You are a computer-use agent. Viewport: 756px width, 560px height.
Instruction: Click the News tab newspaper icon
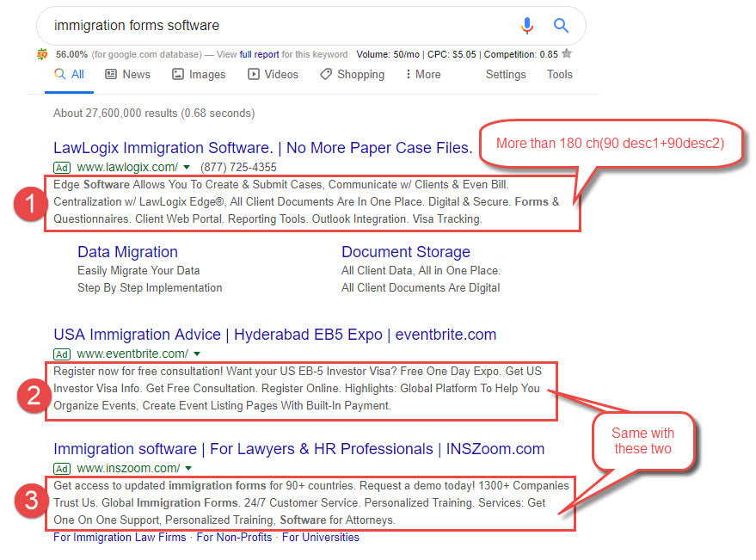click(111, 74)
